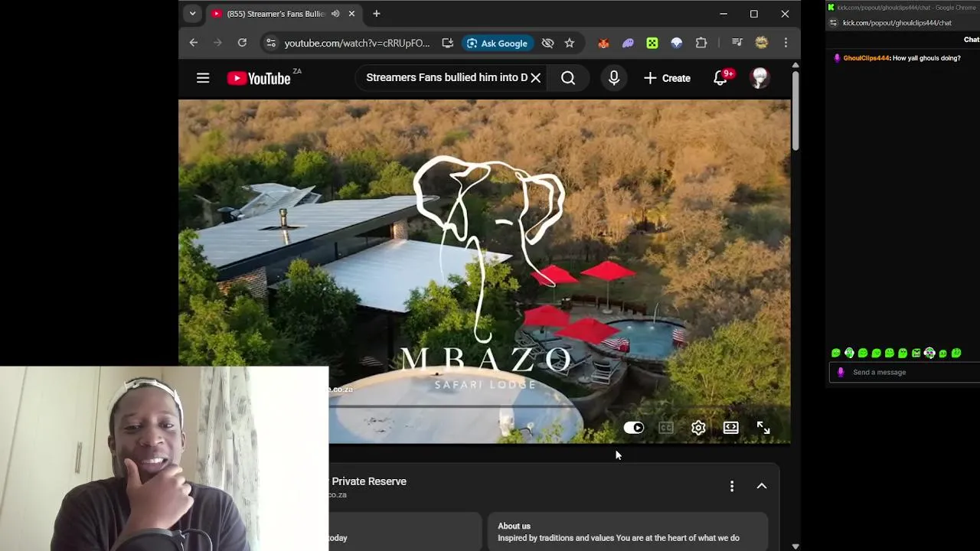
Task: Open the YouTube account avatar menu
Action: point(759,78)
